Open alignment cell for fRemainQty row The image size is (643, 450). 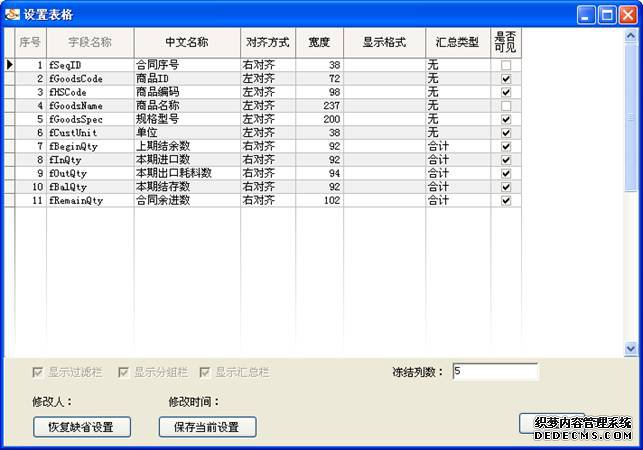pos(267,200)
